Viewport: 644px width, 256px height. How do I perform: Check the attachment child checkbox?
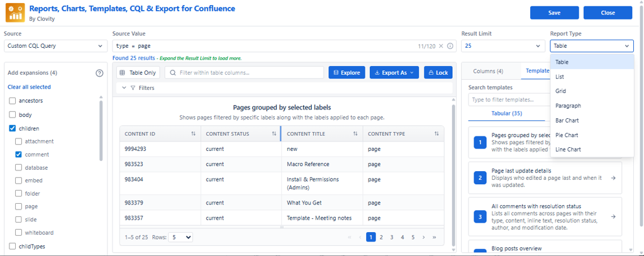(x=18, y=142)
